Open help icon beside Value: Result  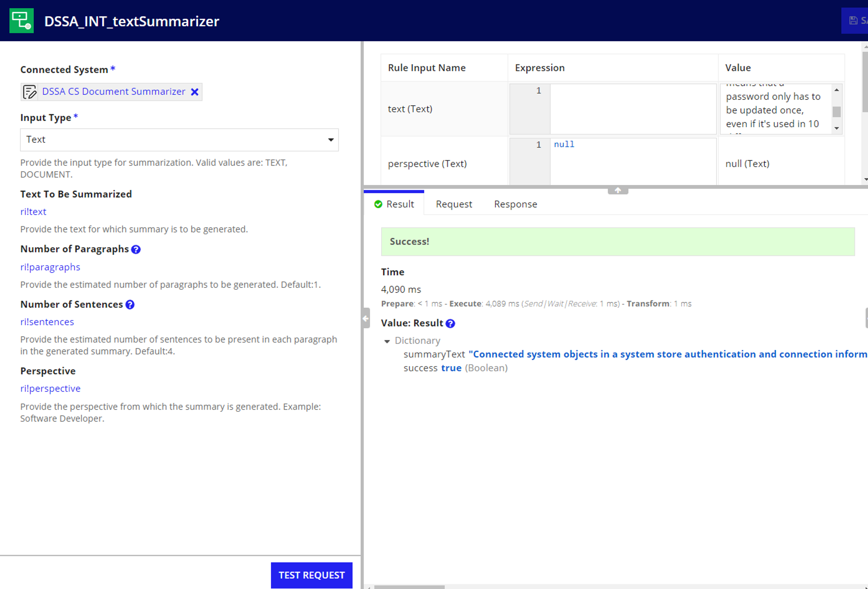451,324
